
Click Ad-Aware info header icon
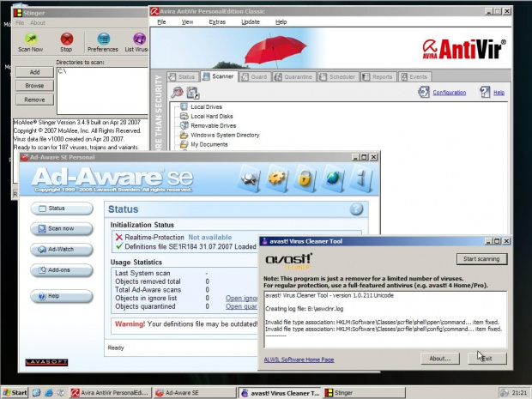[x=361, y=178]
